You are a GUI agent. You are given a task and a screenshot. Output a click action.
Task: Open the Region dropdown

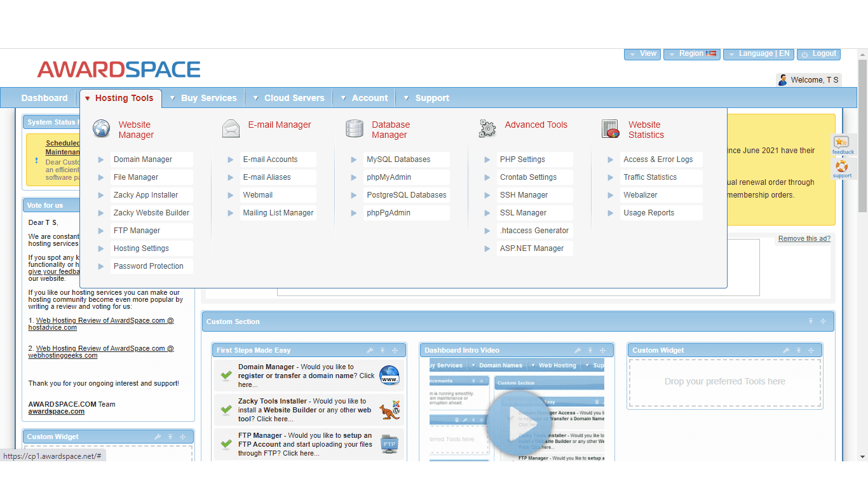(x=692, y=54)
